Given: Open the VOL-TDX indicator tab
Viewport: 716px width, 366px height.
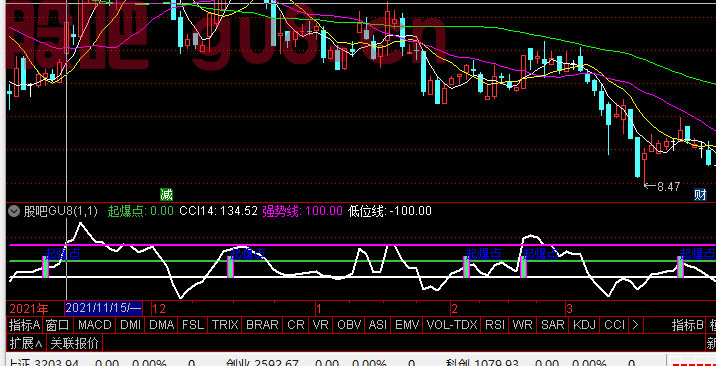Looking at the screenshot, I should point(452,325).
